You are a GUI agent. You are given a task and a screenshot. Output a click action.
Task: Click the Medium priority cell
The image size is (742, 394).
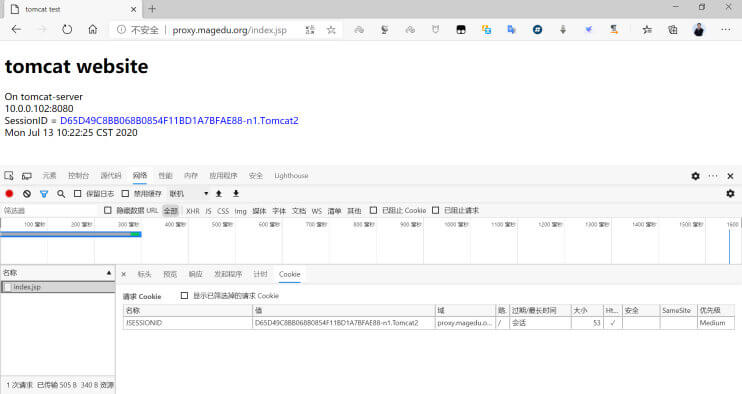[716, 323]
